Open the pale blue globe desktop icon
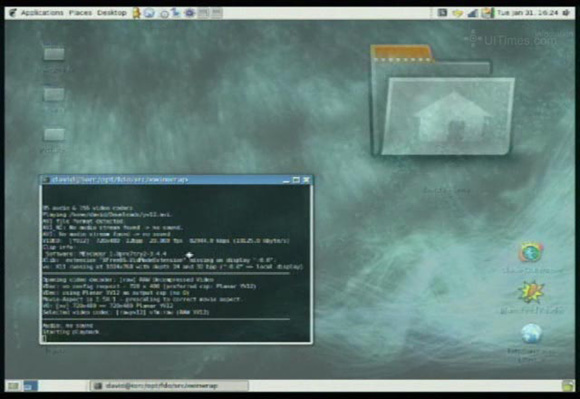This screenshot has width=580, height=399. 532,334
